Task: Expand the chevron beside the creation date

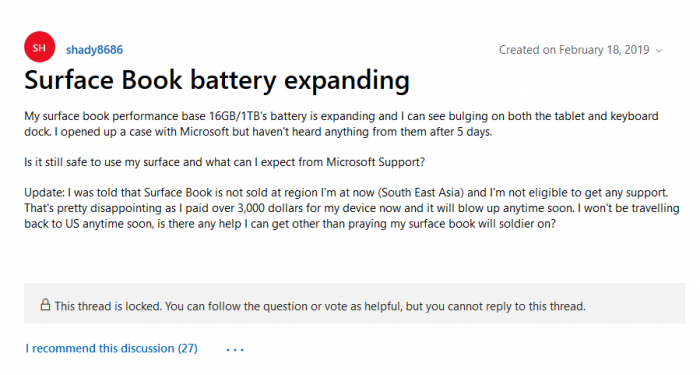Action: tap(659, 50)
